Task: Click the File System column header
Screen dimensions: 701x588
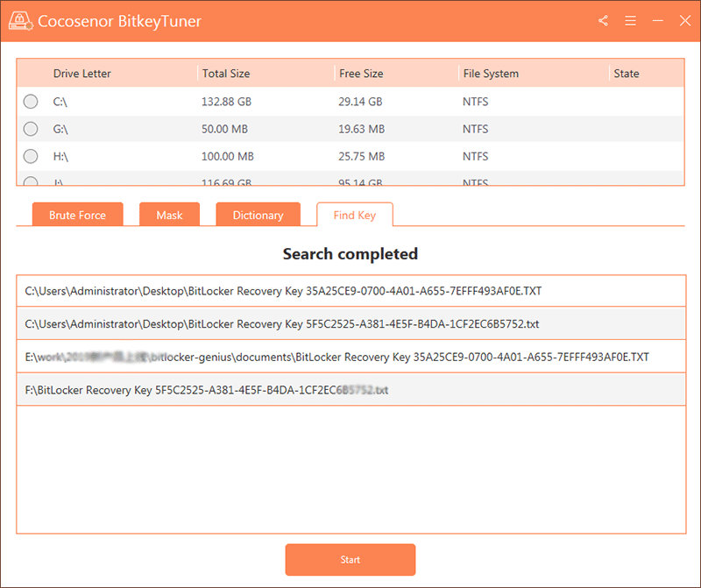Action: [x=491, y=74]
